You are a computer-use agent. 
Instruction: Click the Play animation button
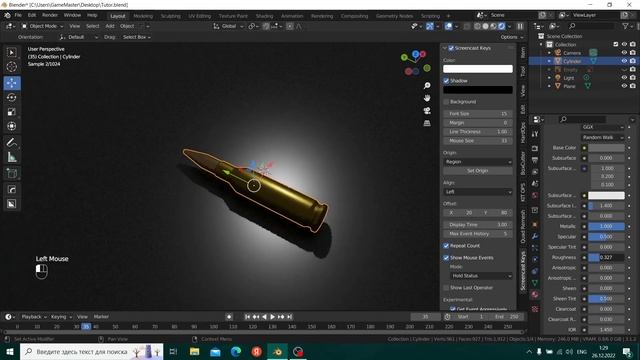[273, 317]
